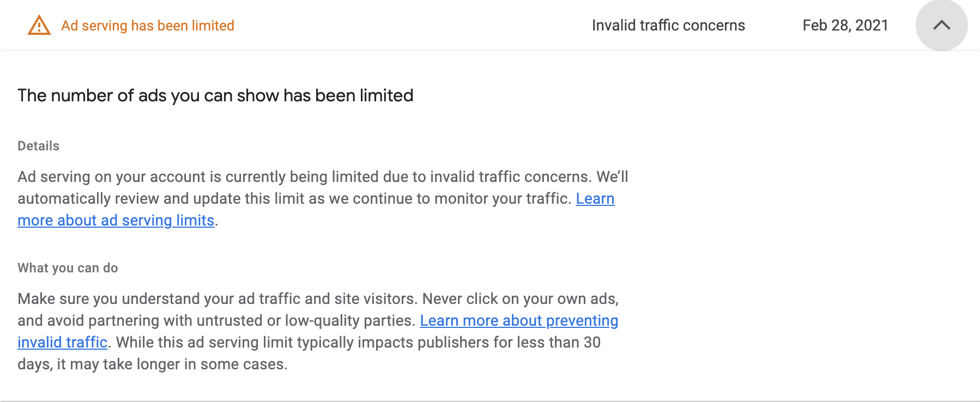This screenshot has width=980, height=402.
Task: Click the 'What you can do' heading
Action: point(68,268)
